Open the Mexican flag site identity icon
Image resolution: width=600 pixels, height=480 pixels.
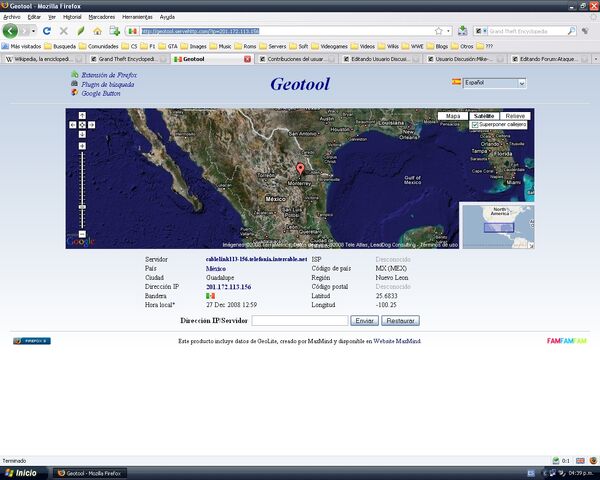coord(133,31)
